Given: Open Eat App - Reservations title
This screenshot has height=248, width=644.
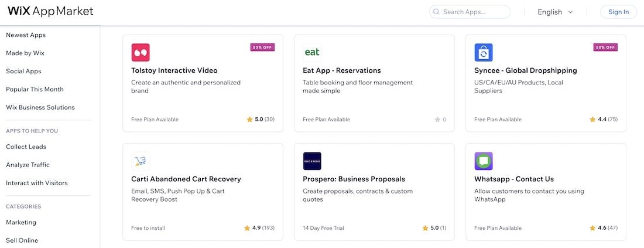Looking at the screenshot, I should pos(342,70).
